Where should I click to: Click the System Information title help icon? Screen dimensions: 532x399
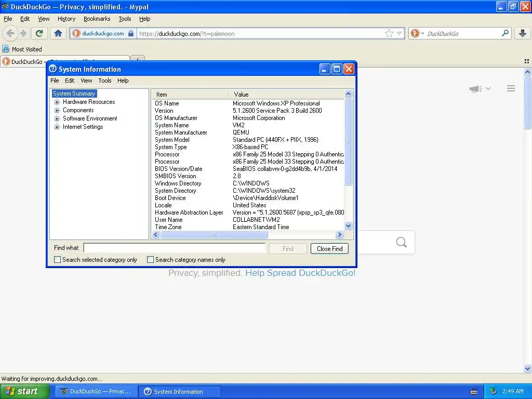point(52,69)
